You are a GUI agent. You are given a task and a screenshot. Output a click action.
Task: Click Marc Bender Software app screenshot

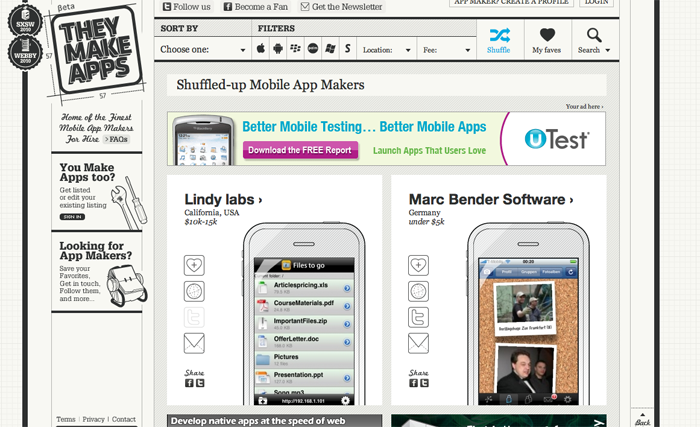(528, 331)
